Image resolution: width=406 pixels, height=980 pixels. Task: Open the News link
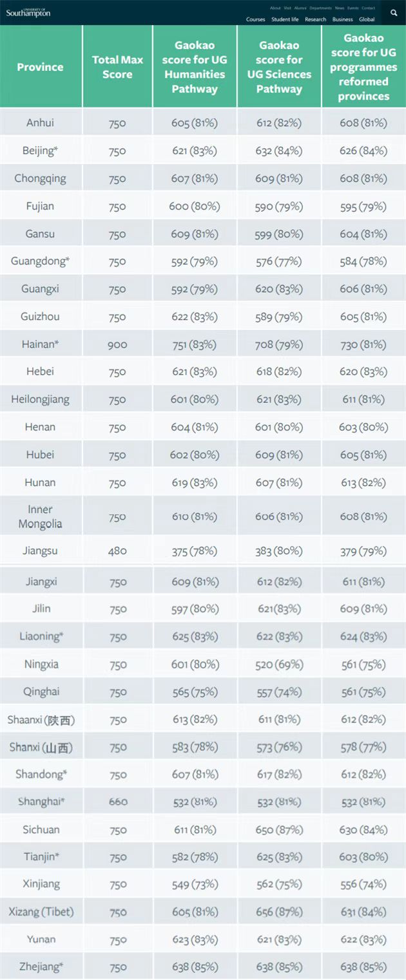pos(340,8)
